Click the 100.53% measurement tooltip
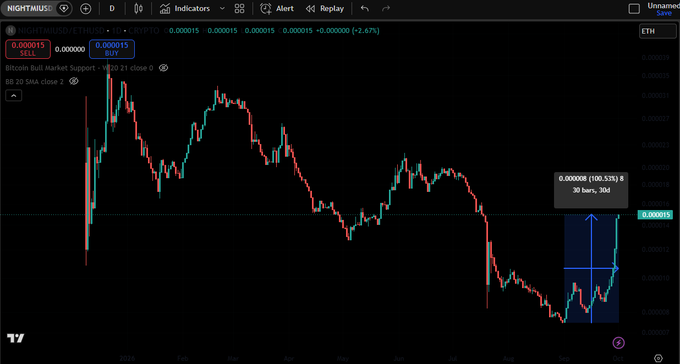 point(591,190)
